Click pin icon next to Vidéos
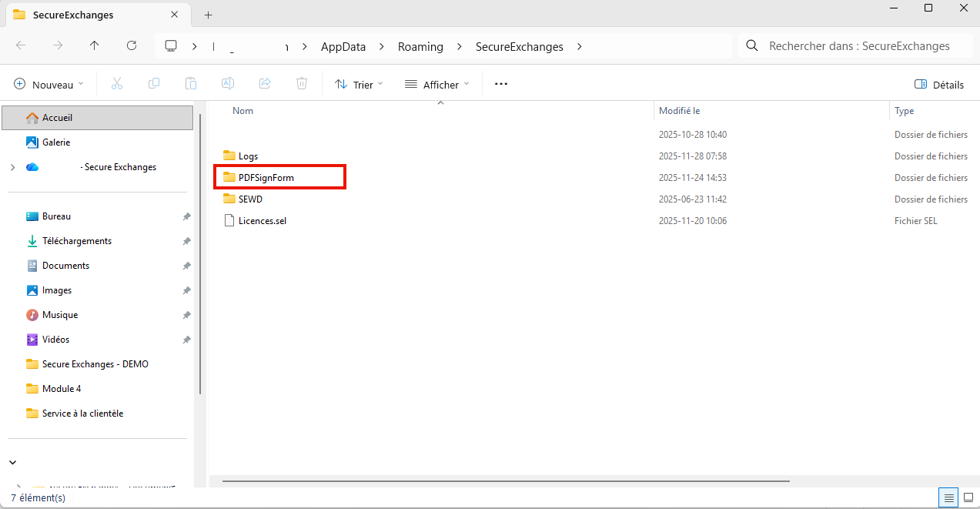 pyautogui.click(x=186, y=340)
